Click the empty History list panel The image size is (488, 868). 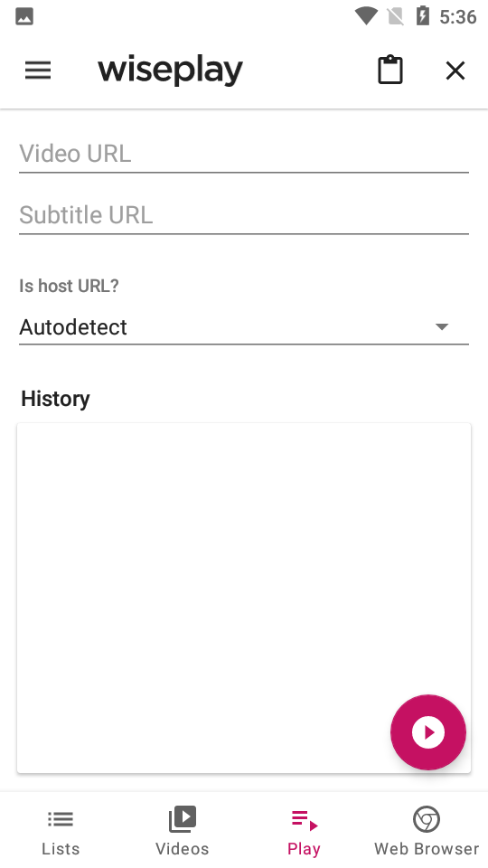point(244,598)
